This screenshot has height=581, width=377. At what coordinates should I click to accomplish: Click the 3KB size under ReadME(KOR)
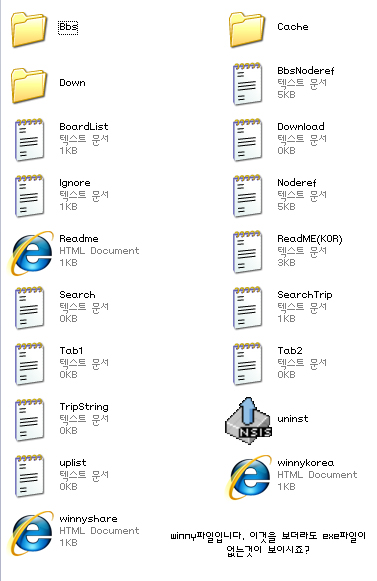click(x=287, y=263)
